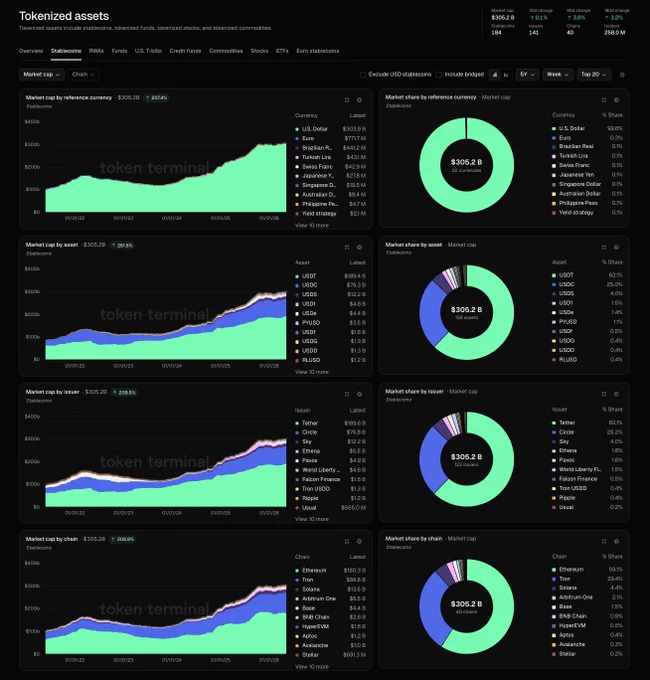
Task: Enable Exclude USD stablecoins option
Action: pyautogui.click(x=396, y=75)
